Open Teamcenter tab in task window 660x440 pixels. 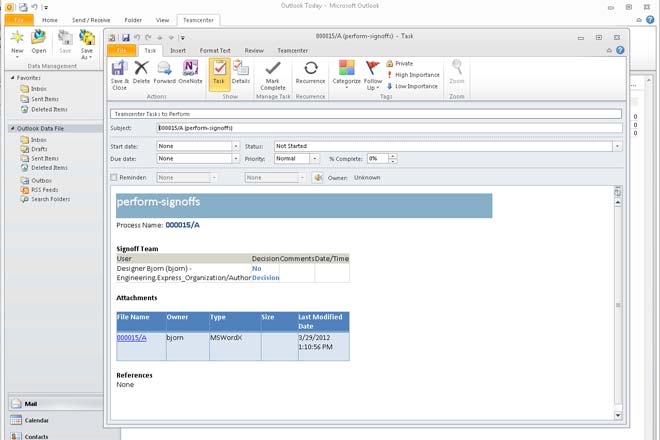click(293, 51)
